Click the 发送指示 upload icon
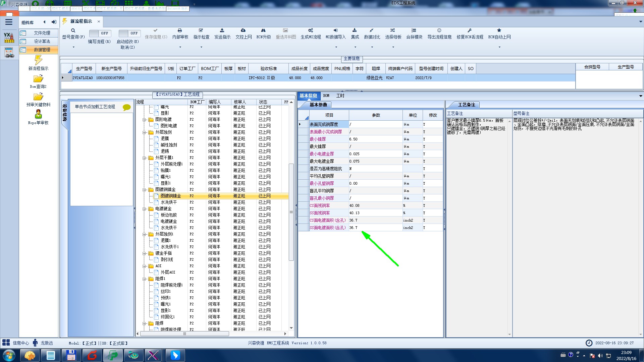This screenshot has width=644, height=362. click(x=222, y=31)
